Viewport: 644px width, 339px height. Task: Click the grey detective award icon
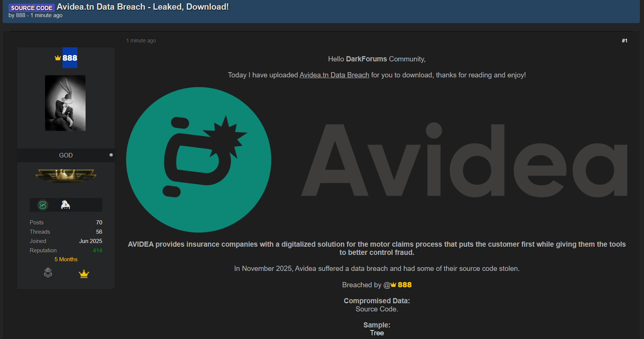pyautogui.click(x=48, y=273)
